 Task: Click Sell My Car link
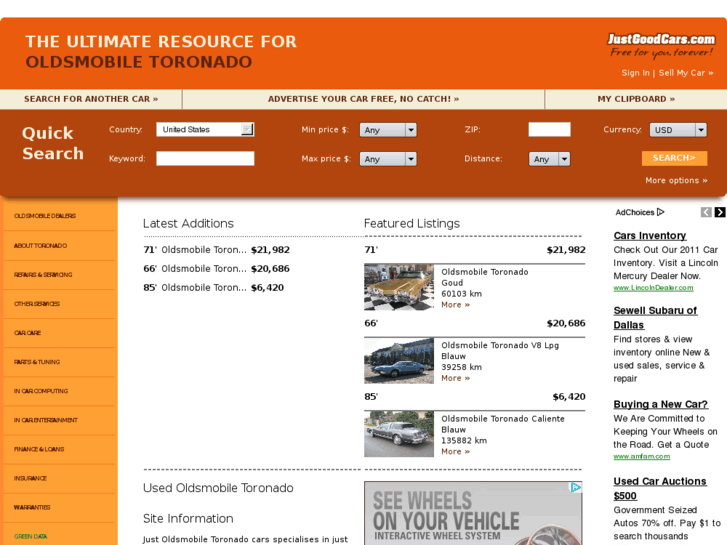(686, 73)
